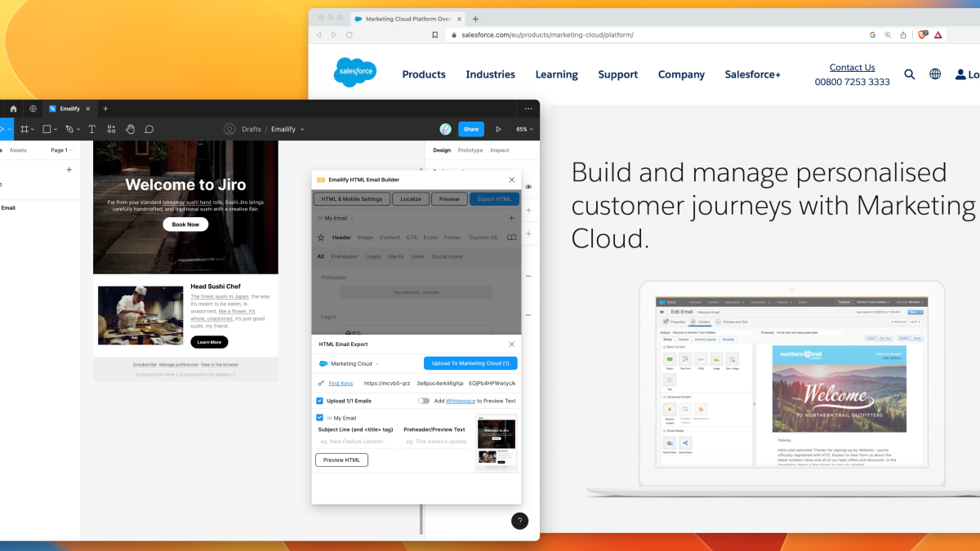Open the Assets panel tab

click(18, 150)
